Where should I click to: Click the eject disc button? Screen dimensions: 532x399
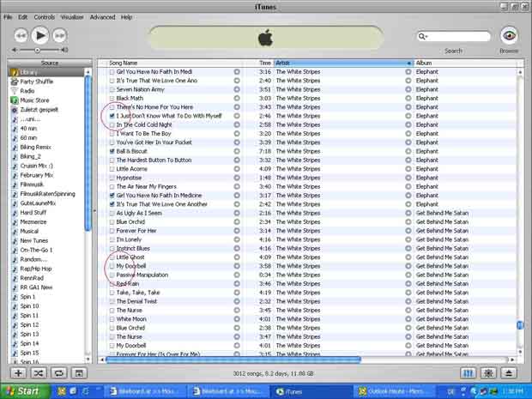pyautogui.click(x=509, y=373)
